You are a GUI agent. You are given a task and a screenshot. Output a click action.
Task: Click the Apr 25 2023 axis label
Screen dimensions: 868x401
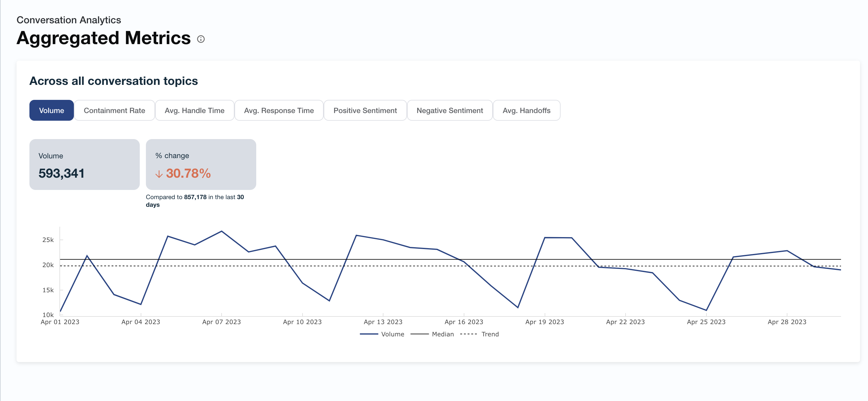[706, 322]
